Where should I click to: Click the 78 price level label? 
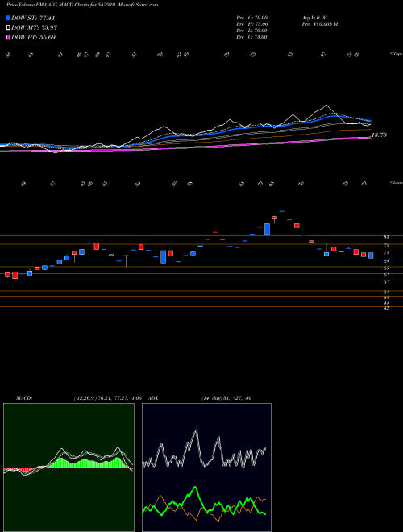(386, 246)
